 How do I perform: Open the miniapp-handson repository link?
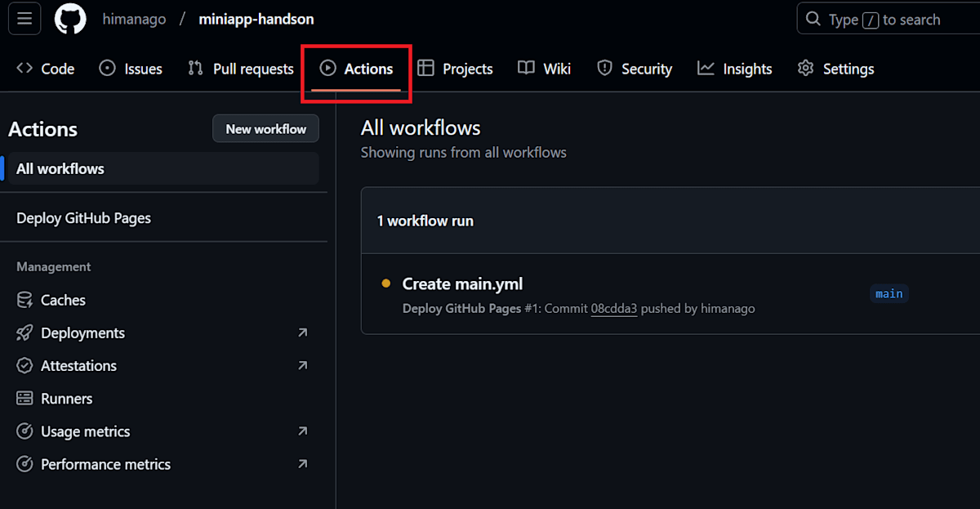click(256, 19)
